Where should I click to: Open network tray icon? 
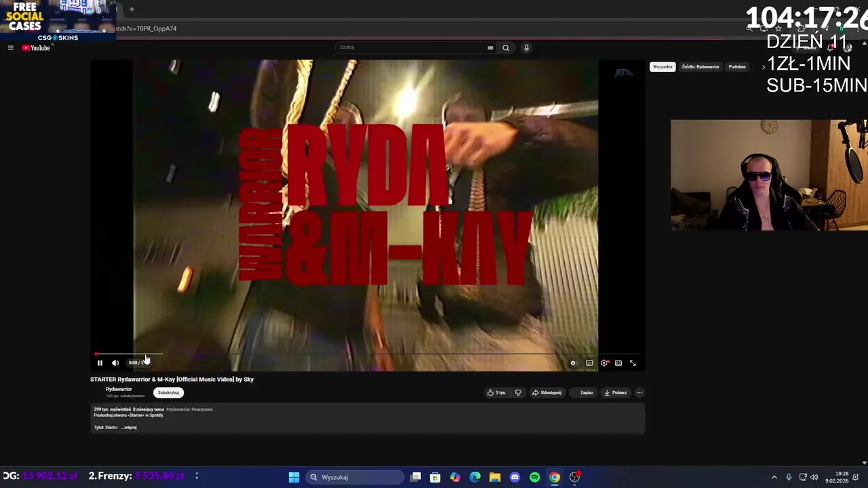[803, 477]
